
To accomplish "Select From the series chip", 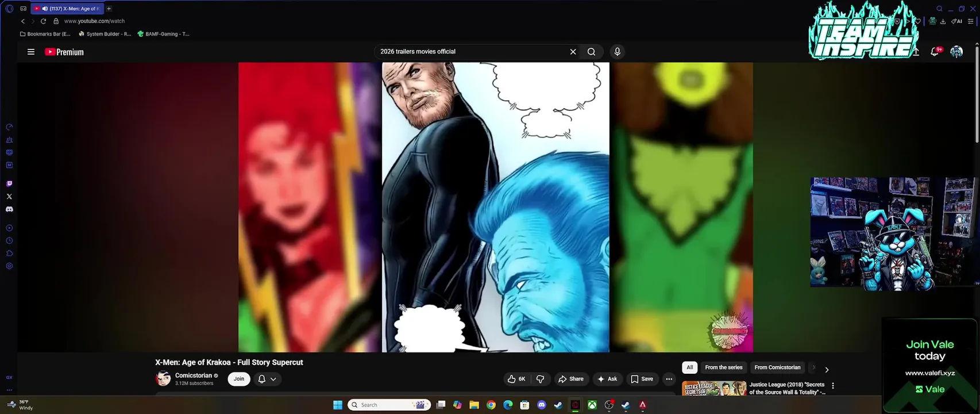I will (x=724, y=367).
